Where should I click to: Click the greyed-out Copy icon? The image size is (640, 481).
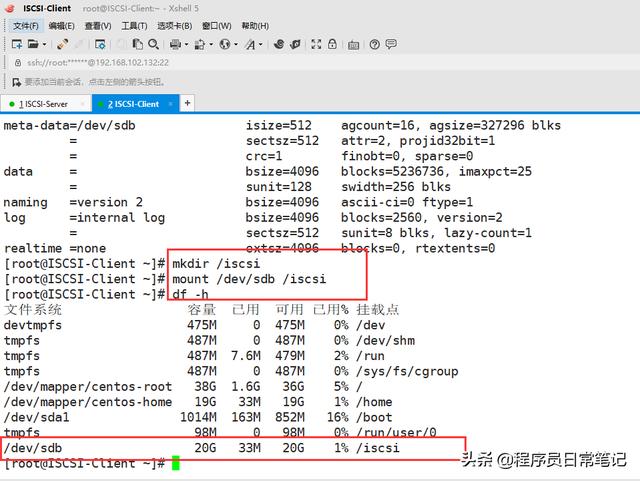121,44
